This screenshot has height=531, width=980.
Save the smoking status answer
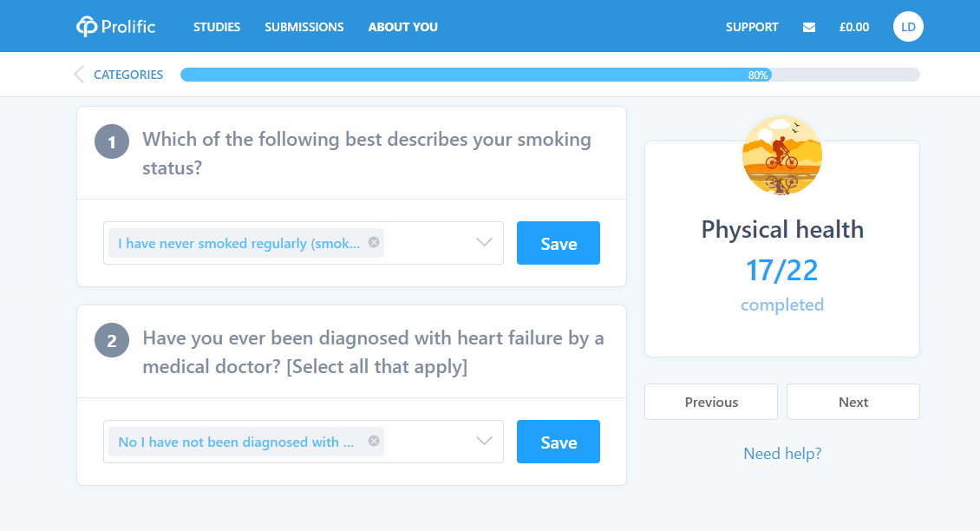[559, 243]
